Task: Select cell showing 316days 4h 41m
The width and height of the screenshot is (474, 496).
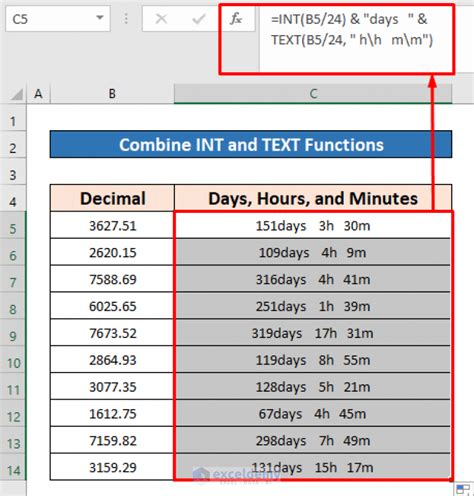Action: coord(313,279)
